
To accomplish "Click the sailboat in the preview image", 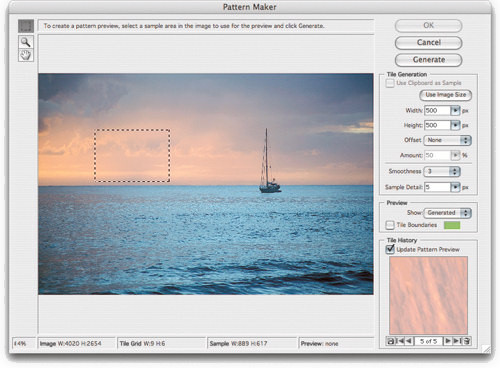I will (269, 161).
